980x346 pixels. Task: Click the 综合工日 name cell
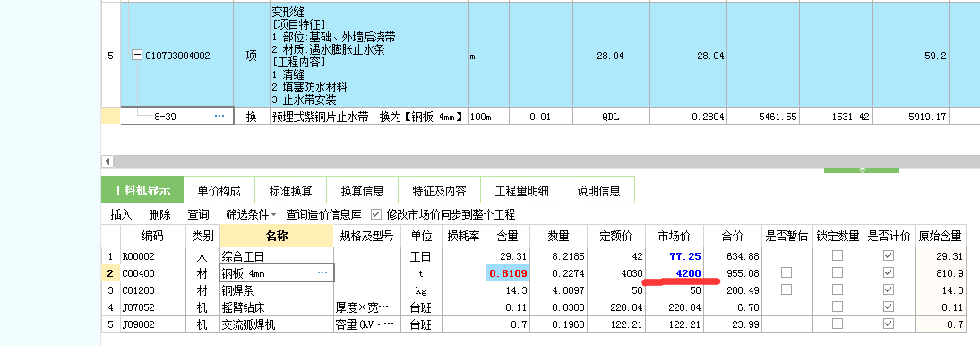click(277, 255)
